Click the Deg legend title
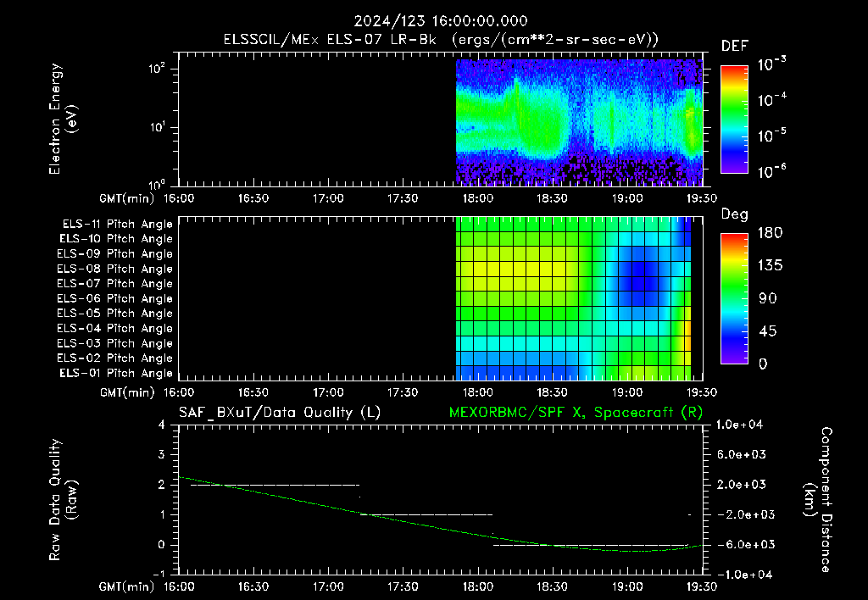 [x=735, y=214]
